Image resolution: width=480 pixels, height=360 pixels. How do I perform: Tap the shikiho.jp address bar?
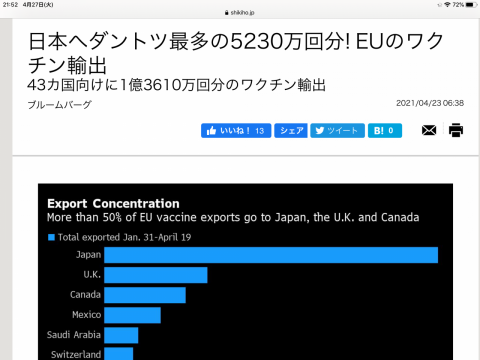[240, 13]
